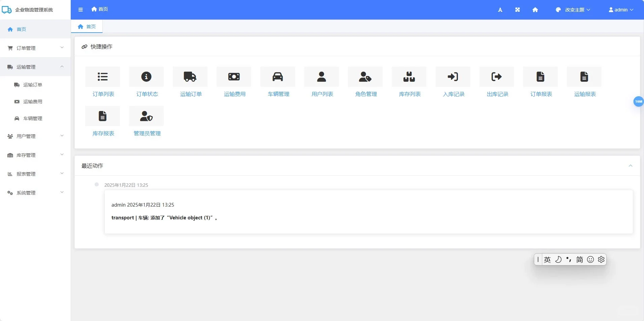Click the font size A icon
The width and height of the screenshot is (644, 321).
click(x=500, y=10)
